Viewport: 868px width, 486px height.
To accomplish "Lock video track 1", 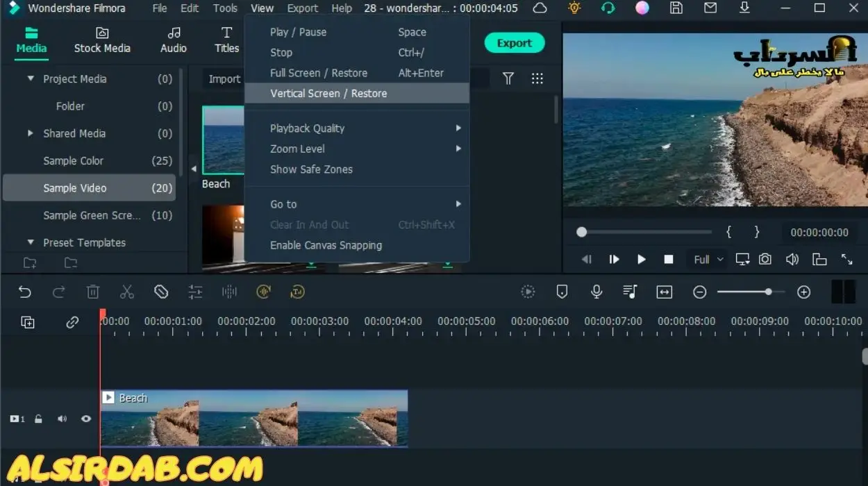I will (39, 419).
